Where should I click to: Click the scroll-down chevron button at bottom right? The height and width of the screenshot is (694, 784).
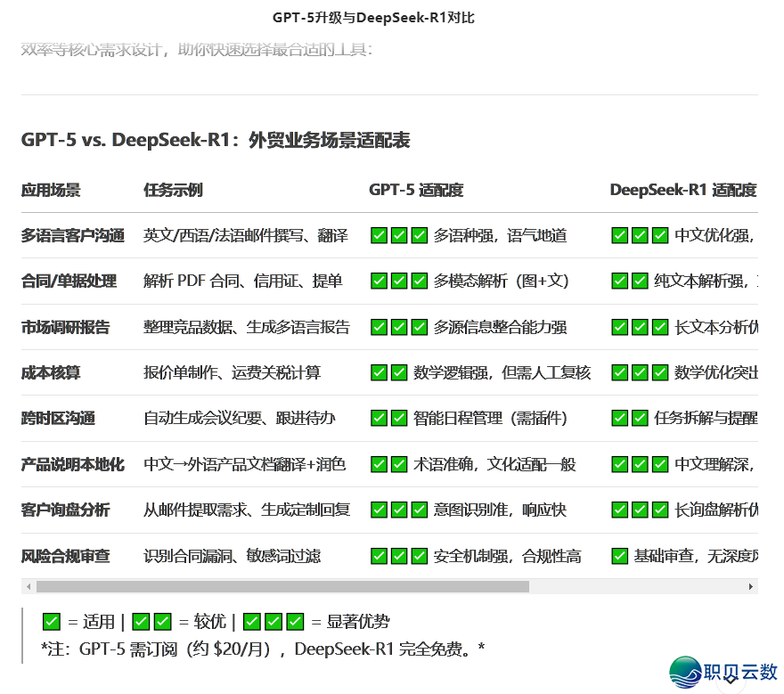tap(731, 679)
